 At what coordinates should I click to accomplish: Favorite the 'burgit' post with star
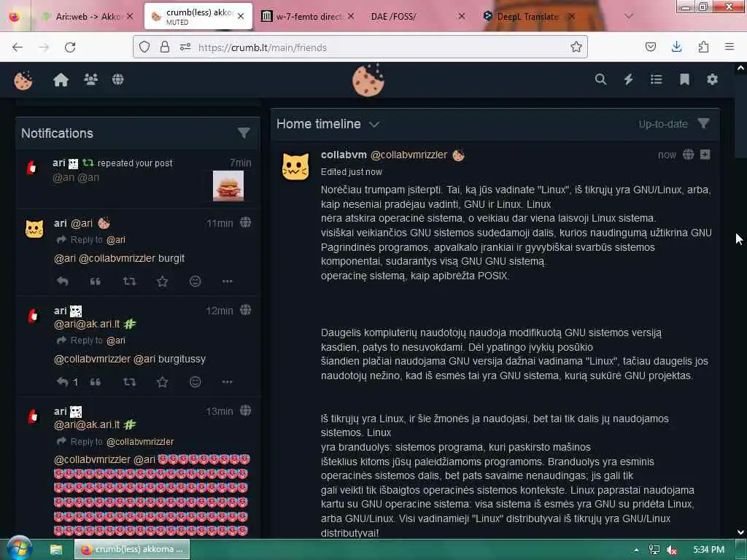163,281
